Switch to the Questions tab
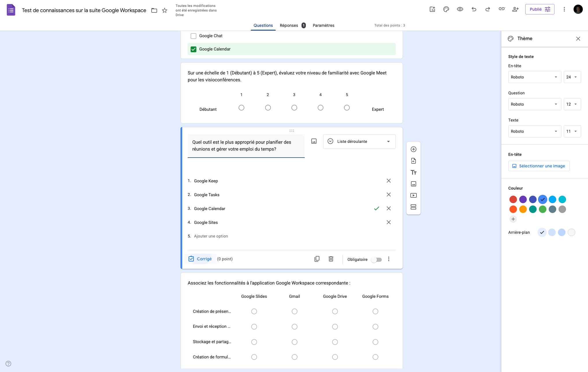This screenshot has width=588, height=372. click(263, 25)
